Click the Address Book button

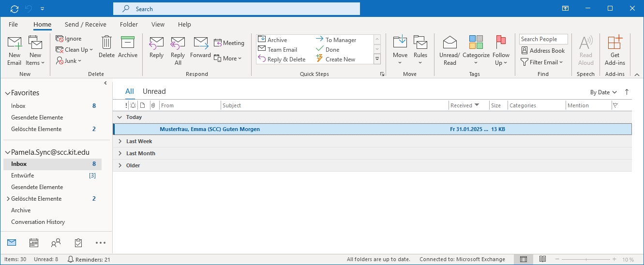click(x=543, y=50)
